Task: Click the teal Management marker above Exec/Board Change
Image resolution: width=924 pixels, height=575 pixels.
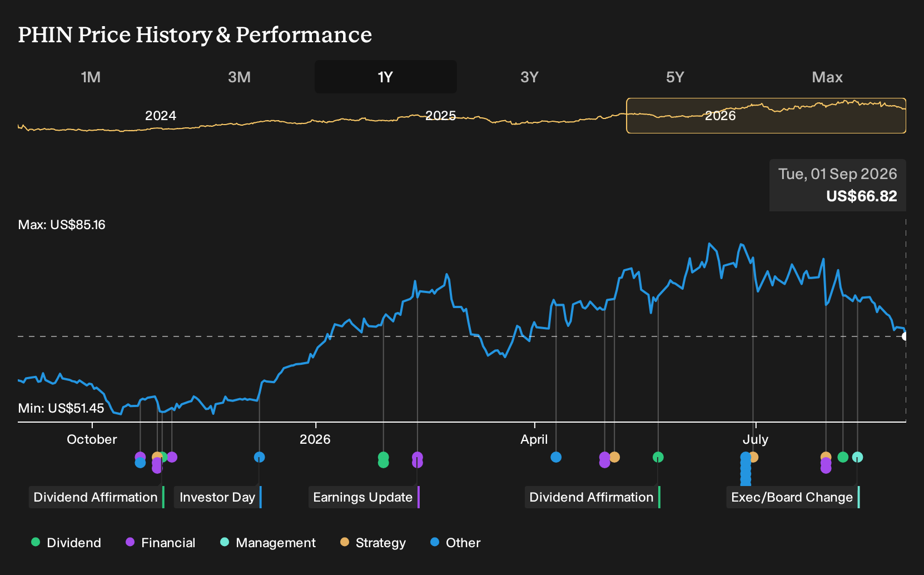Action: [857, 457]
